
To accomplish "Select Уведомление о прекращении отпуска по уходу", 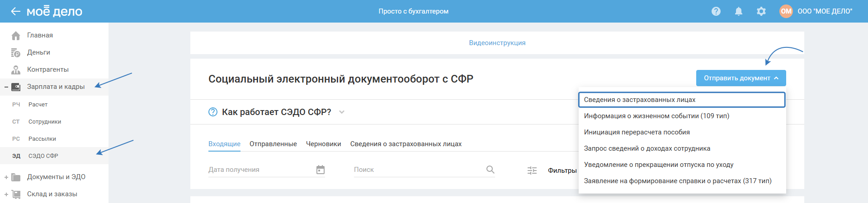I will pos(682,165).
